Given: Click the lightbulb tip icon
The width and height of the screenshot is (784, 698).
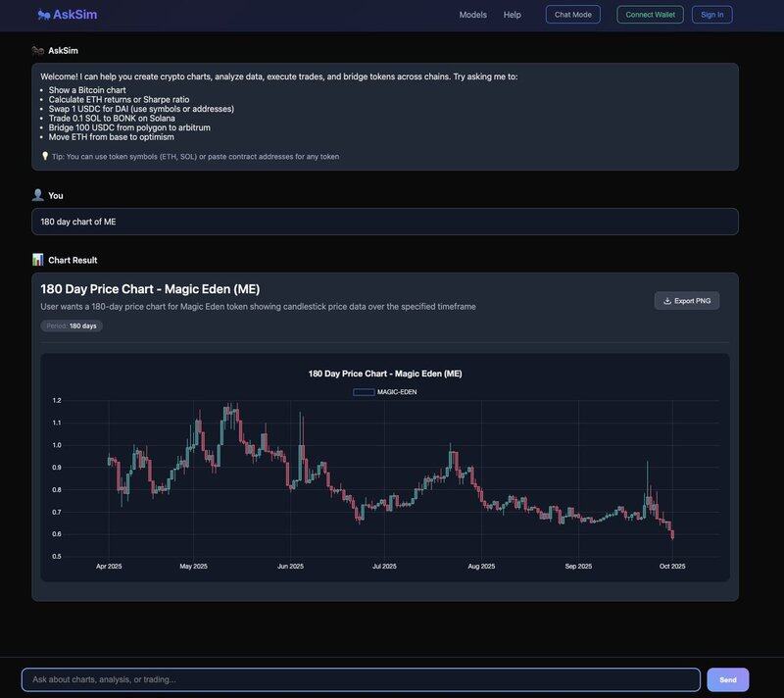Looking at the screenshot, I should tap(45, 156).
